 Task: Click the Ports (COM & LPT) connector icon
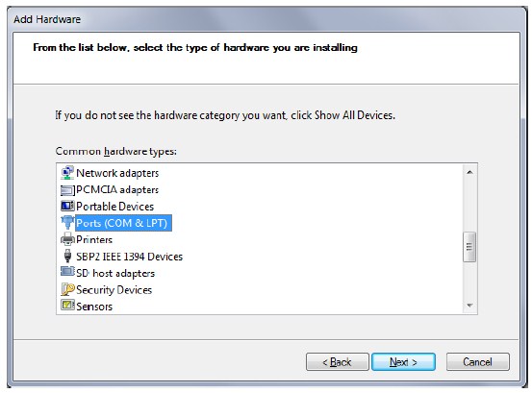[x=67, y=223]
